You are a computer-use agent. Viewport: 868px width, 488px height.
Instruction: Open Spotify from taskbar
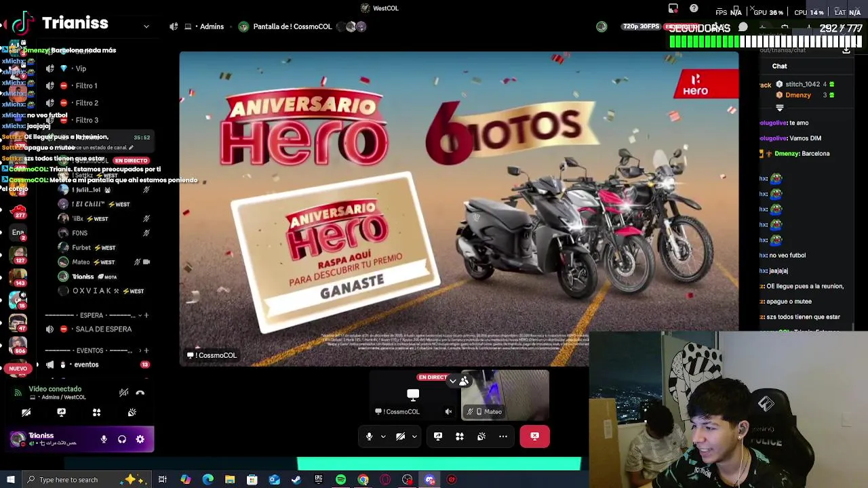tap(340, 480)
